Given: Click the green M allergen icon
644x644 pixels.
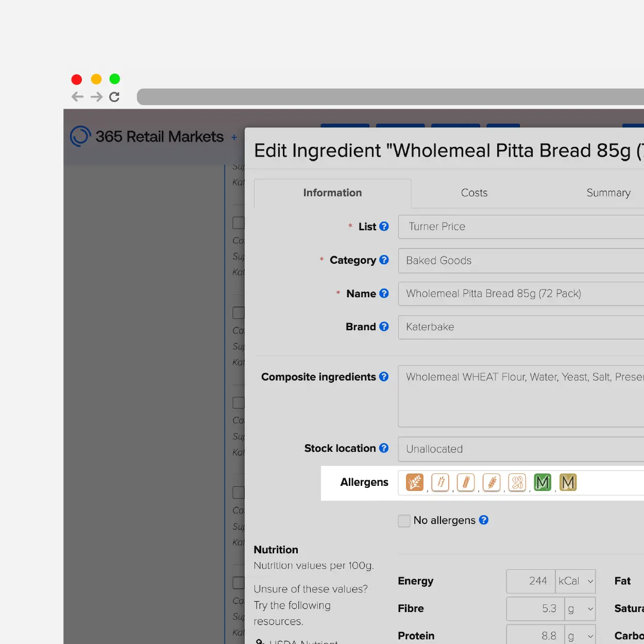Looking at the screenshot, I should [543, 482].
